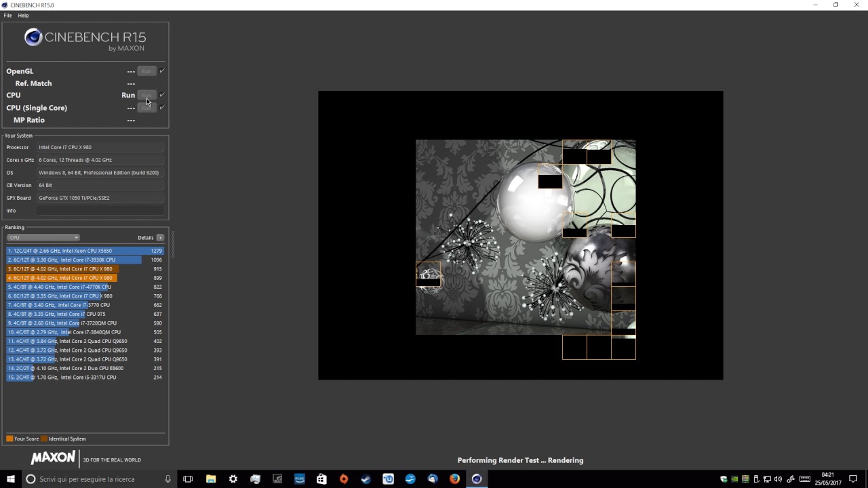Click the Cores x GHz value field

click(100, 160)
